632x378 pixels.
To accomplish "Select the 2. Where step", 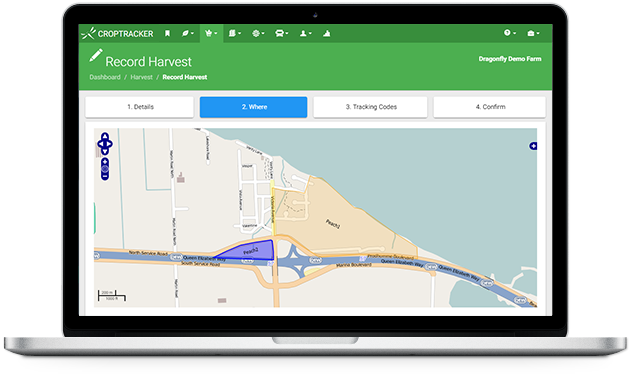I will [x=254, y=107].
